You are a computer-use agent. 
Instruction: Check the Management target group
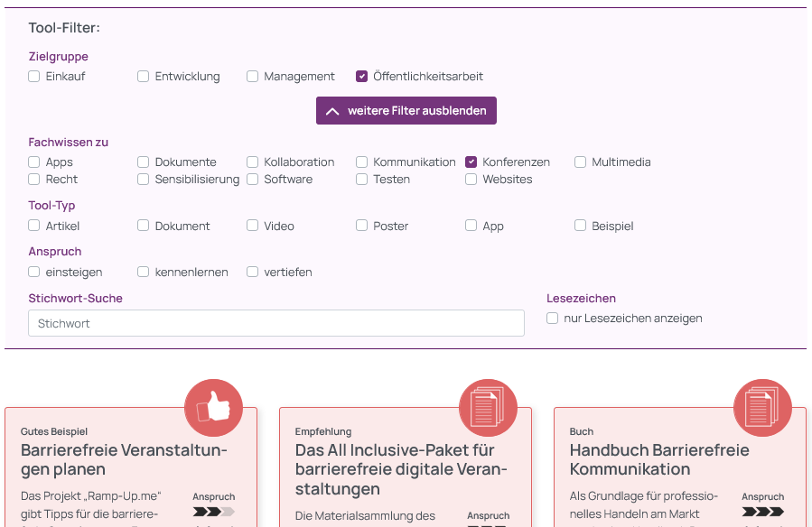tap(252, 77)
